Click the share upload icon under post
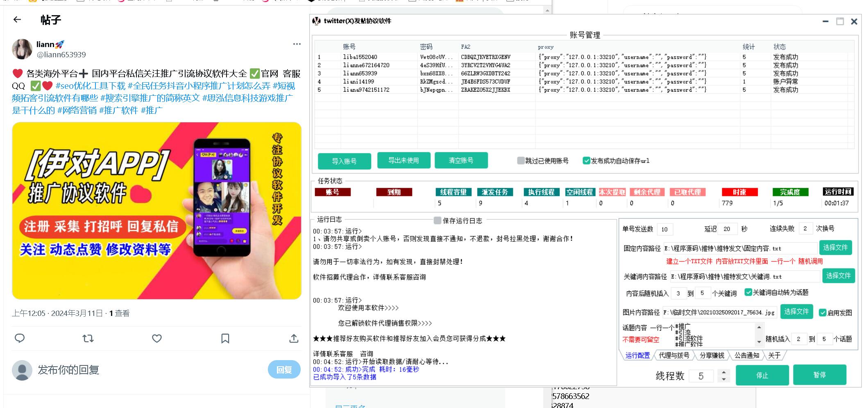 294,338
